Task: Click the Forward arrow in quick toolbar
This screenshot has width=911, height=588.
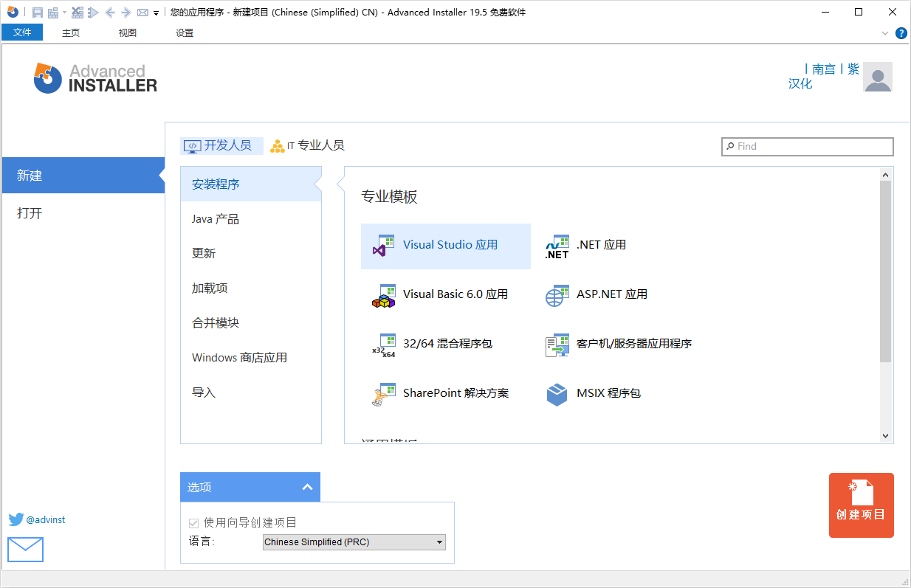Action: (126, 13)
